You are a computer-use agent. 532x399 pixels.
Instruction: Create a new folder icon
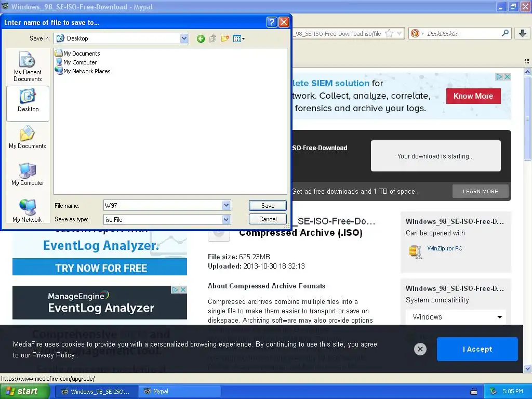point(225,38)
